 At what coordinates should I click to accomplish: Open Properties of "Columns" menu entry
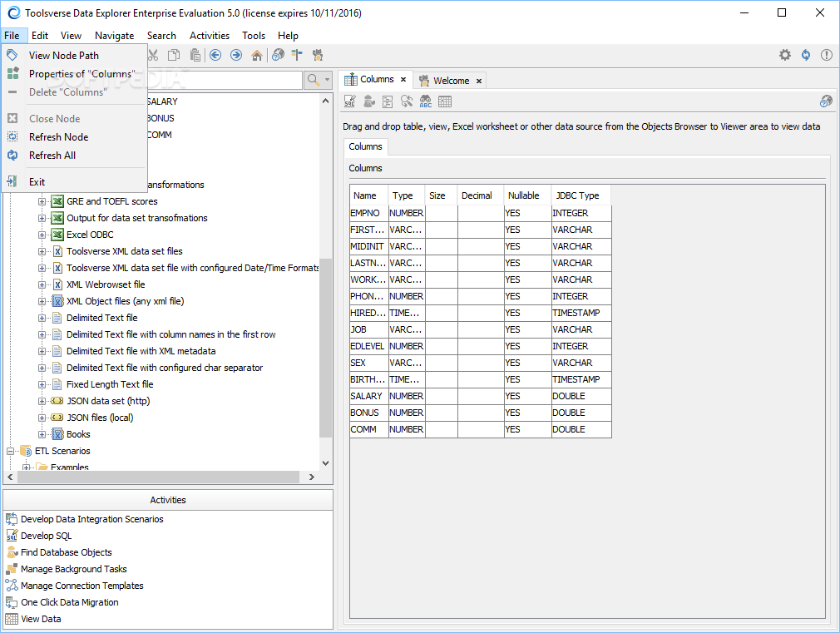click(x=74, y=73)
